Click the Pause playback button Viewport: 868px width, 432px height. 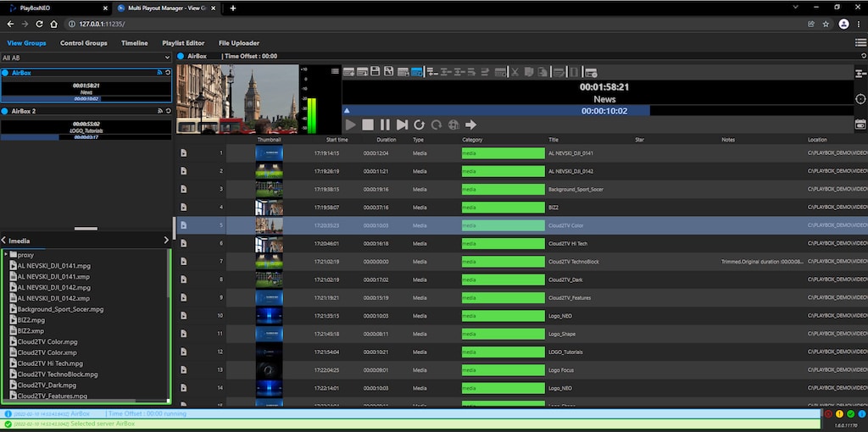(x=385, y=125)
